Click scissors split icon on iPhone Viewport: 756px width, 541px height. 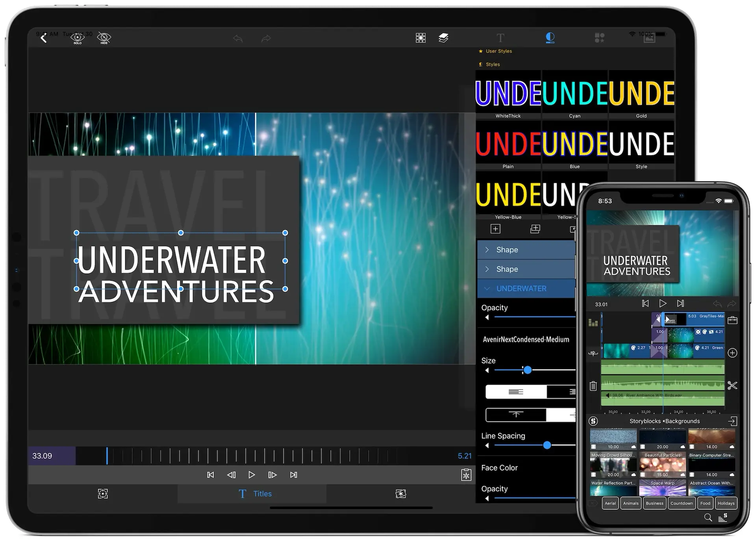[732, 385]
